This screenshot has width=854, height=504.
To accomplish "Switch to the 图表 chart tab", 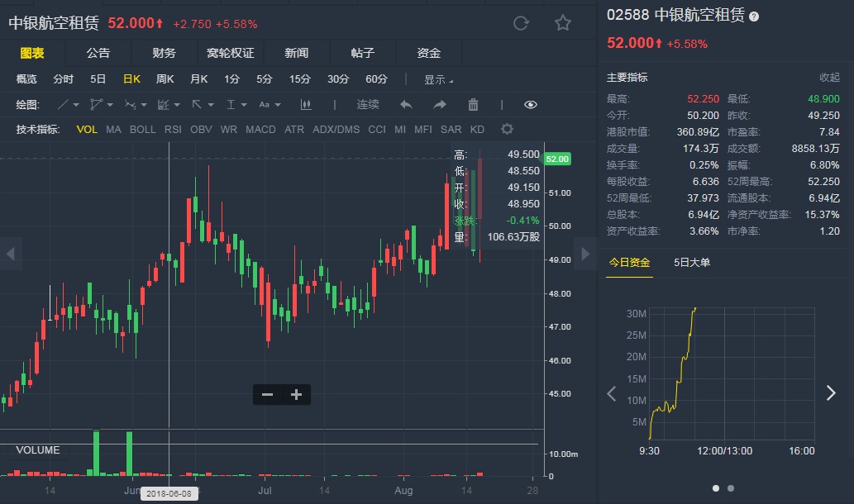I will tap(32, 53).
